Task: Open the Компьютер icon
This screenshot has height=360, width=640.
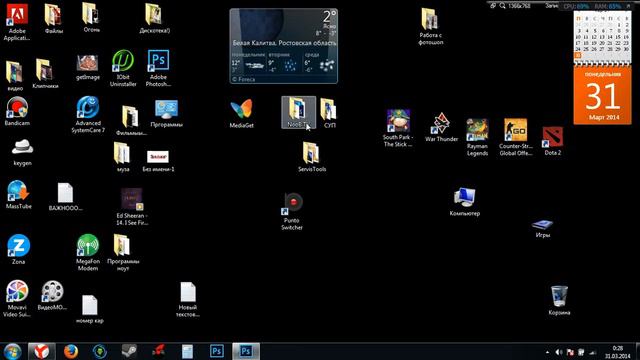Action: 464,202
